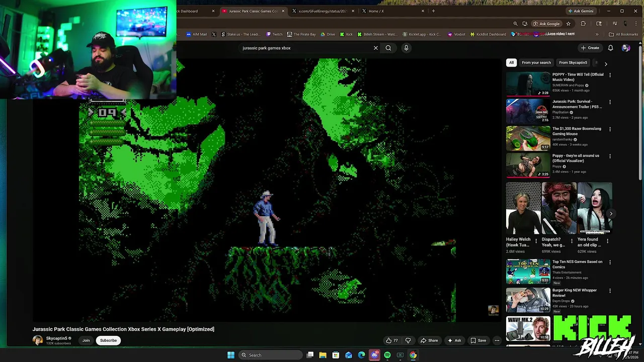The height and width of the screenshot is (362, 644).
Task: Open Spotify from the taskbar
Action: pos(387,355)
